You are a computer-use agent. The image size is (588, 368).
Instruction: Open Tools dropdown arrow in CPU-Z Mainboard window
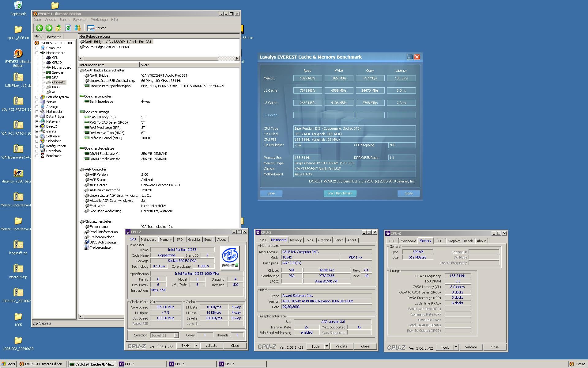click(x=326, y=346)
